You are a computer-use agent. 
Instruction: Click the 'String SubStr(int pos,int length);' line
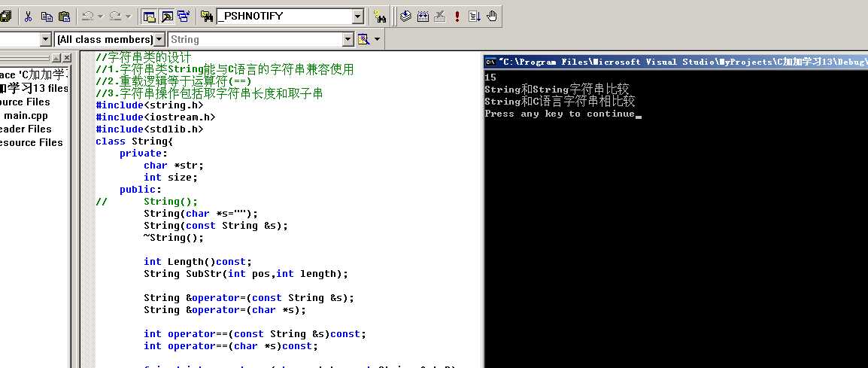[x=247, y=274]
